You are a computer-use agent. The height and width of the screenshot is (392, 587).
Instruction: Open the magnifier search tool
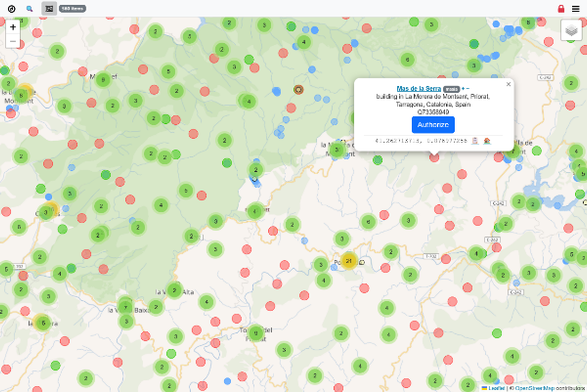30,9
